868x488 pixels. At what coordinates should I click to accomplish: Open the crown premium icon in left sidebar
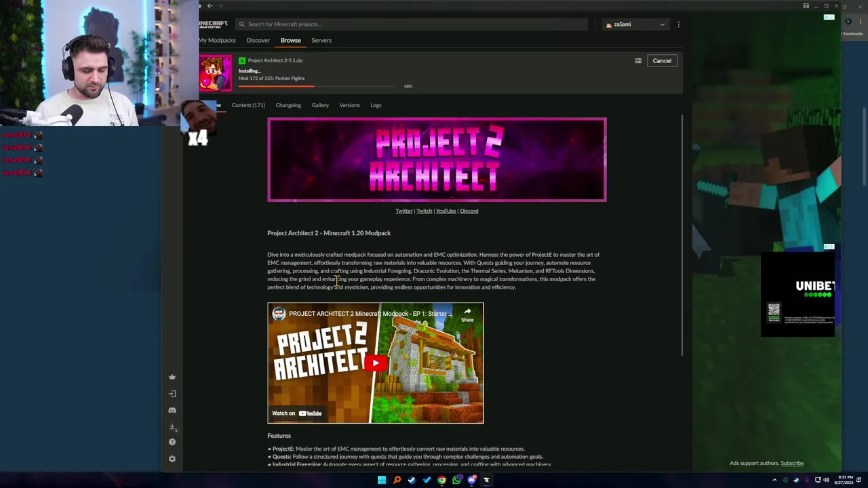[172, 377]
